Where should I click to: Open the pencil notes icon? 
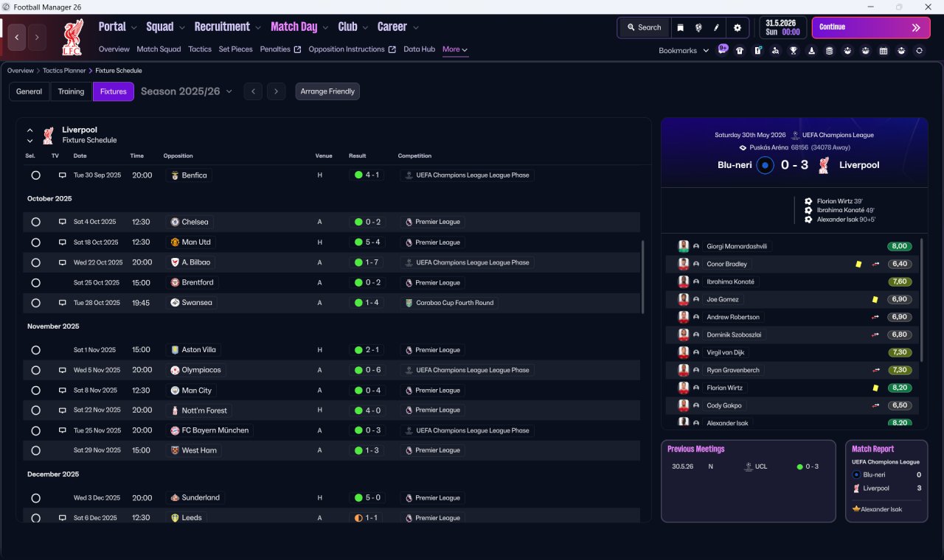click(716, 27)
